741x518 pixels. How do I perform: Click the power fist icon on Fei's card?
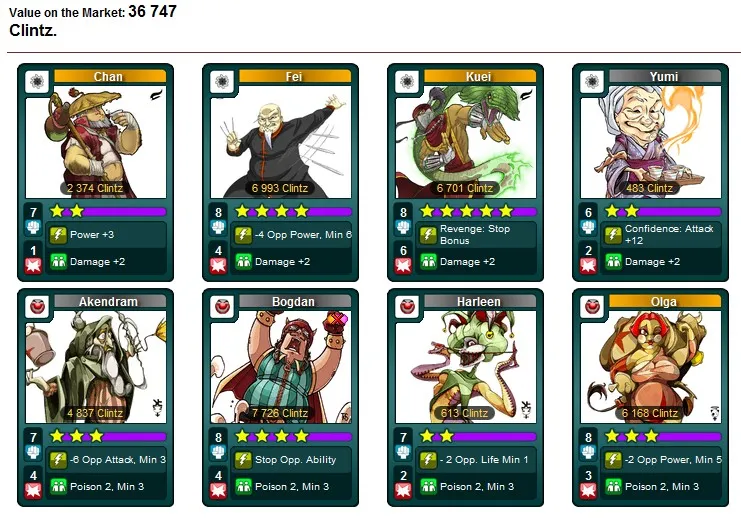point(218,227)
